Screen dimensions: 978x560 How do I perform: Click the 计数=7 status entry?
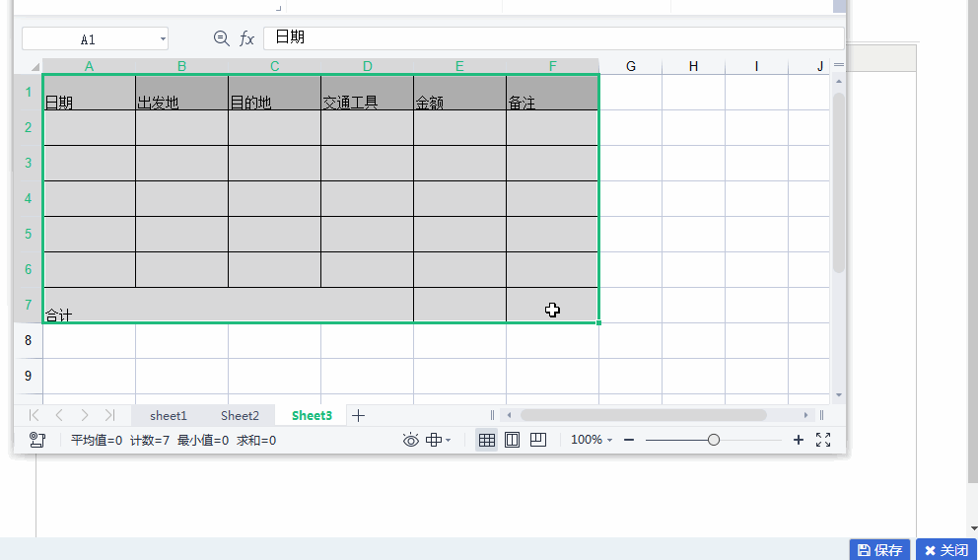point(150,441)
